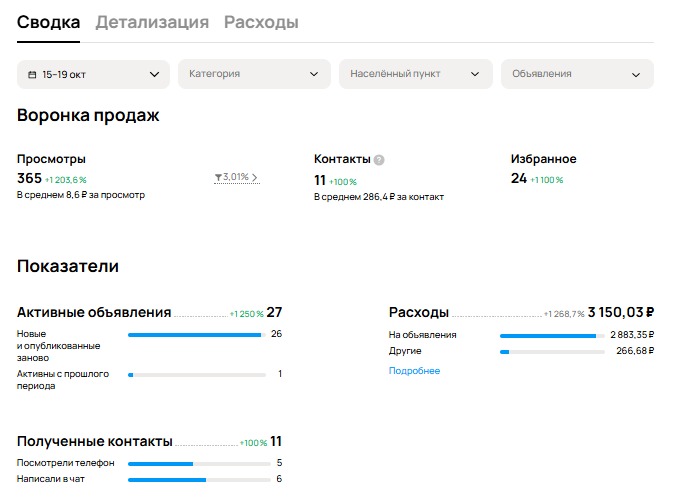
Task: Click the Новые и опубликованные заново bar
Action: coord(196,335)
